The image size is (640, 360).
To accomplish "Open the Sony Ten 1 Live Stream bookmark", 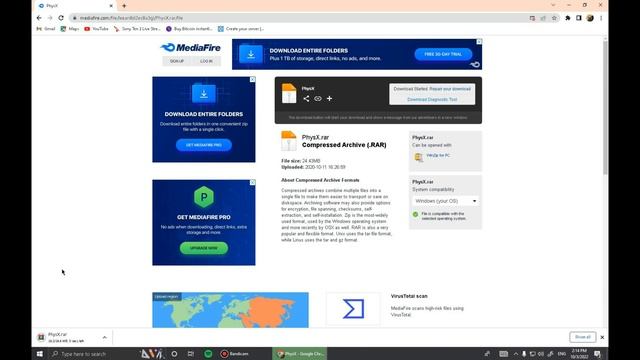I will [137, 29].
